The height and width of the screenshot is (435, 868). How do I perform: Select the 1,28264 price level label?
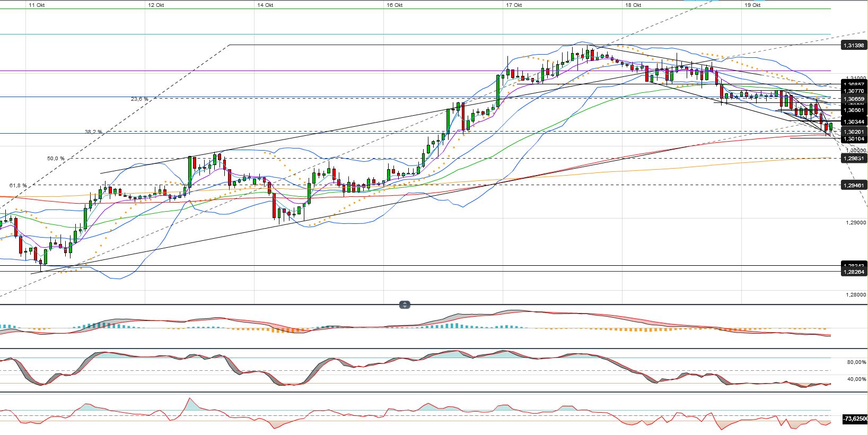click(x=854, y=272)
